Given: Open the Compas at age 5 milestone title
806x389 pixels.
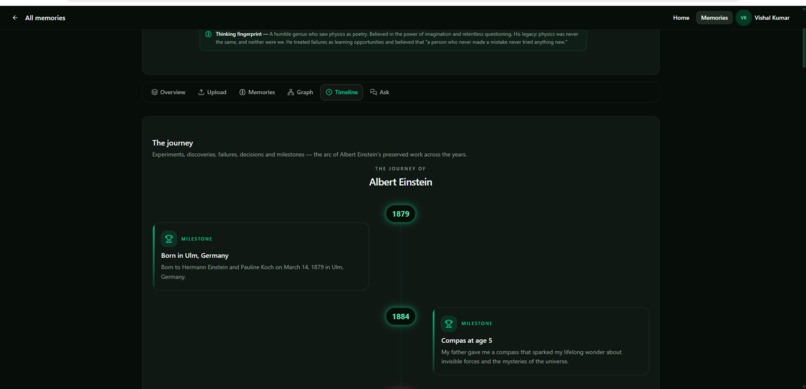Looking at the screenshot, I should click(467, 341).
